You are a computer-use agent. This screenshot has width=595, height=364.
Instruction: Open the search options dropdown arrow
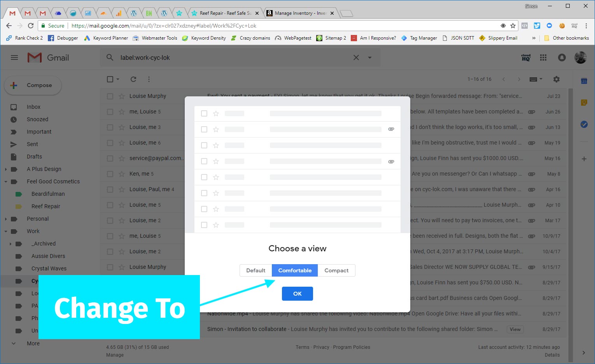(x=370, y=57)
